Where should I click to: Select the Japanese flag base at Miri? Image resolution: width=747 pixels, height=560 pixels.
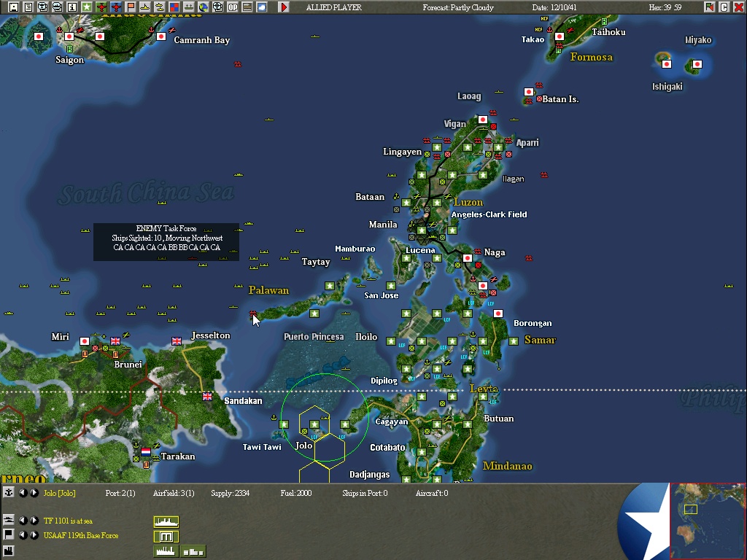point(85,341)
